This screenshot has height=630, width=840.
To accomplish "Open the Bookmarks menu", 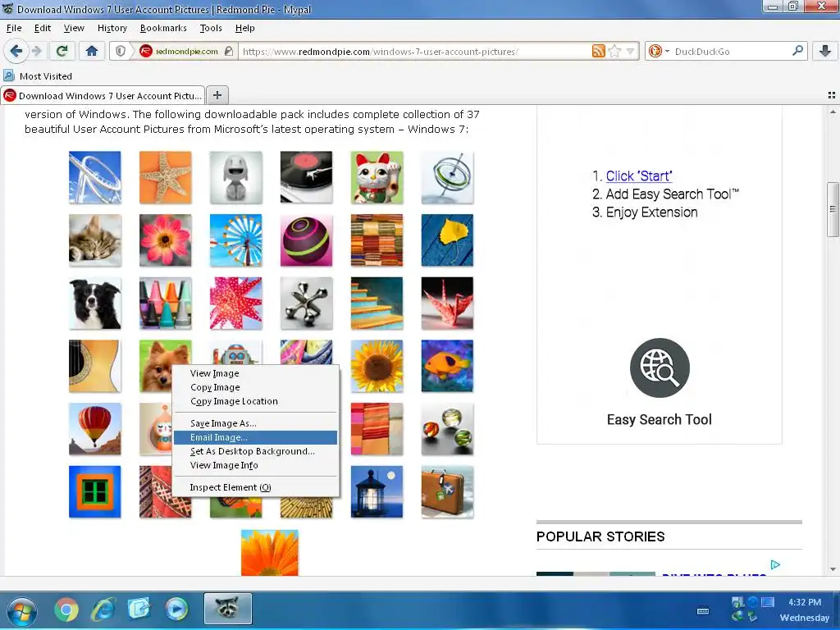I will coord(163,28).
